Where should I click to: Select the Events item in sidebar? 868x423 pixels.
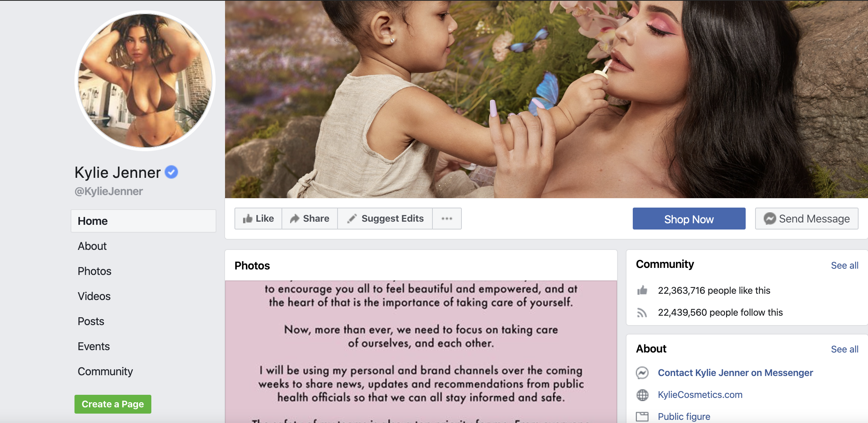[94, 346]
